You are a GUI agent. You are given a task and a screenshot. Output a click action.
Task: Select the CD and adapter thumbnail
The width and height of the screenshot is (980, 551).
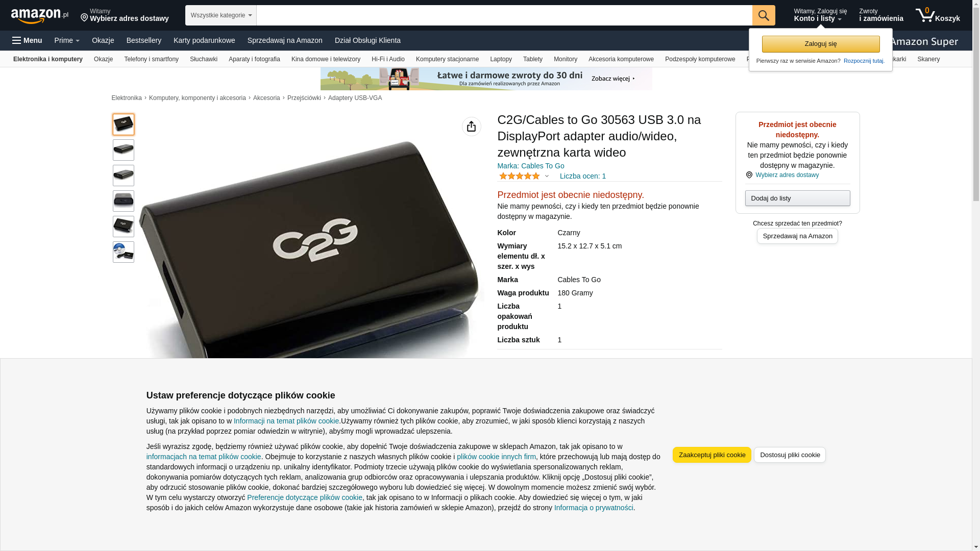point(124,252)
